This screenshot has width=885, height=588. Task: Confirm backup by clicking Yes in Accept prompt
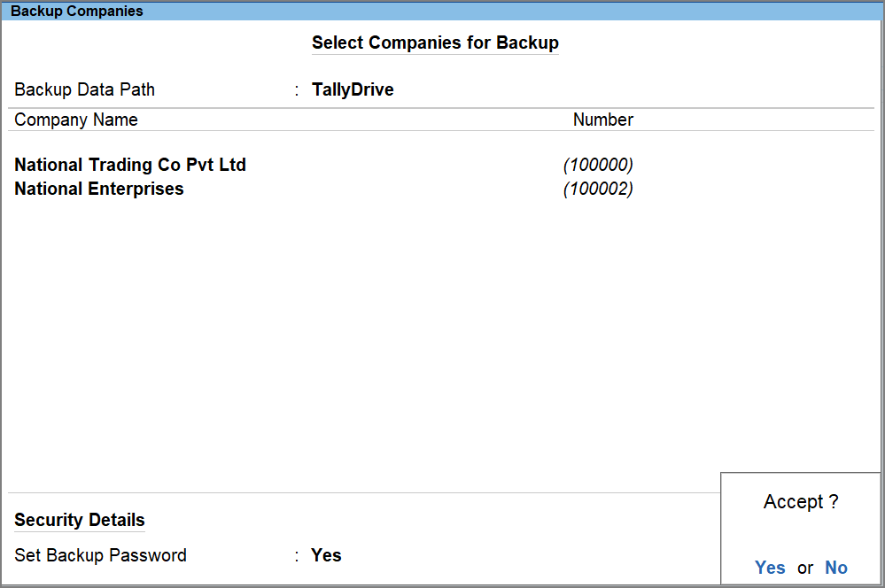(770, 568)
